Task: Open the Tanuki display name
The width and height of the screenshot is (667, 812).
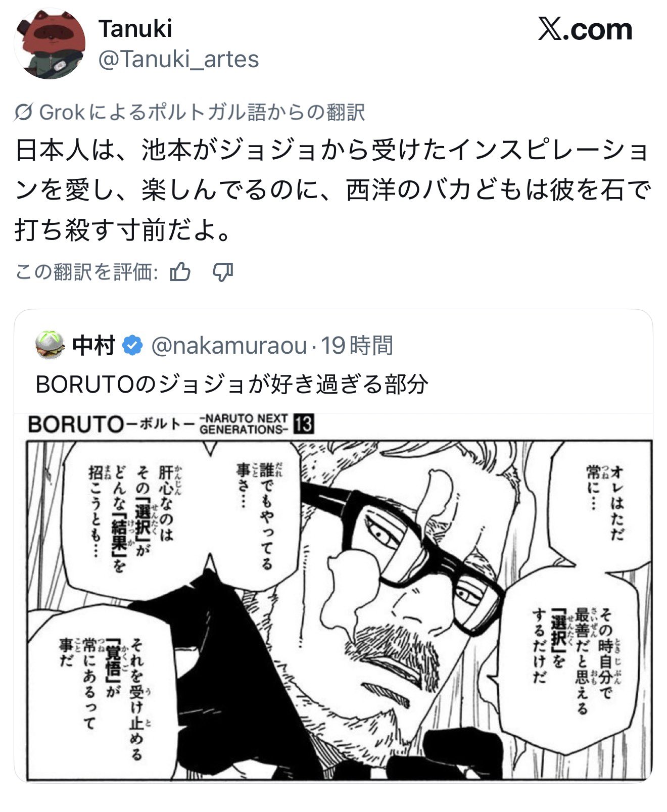Action: (x=135, y=29)
